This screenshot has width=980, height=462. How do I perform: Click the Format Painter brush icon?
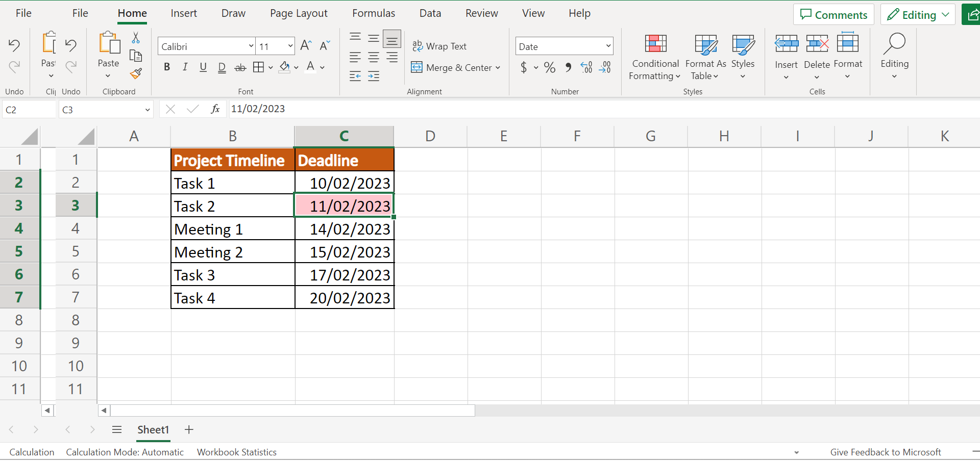(x=136, y=74)
